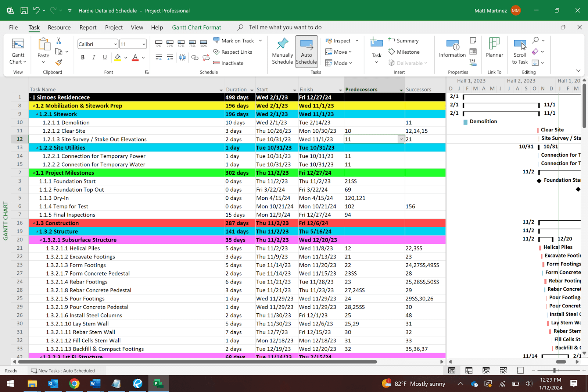The height and width of the screenshot is (392, 588).
Task: Click the Respect Links icon
Action: pyautogui.click(x=216, y=52)
